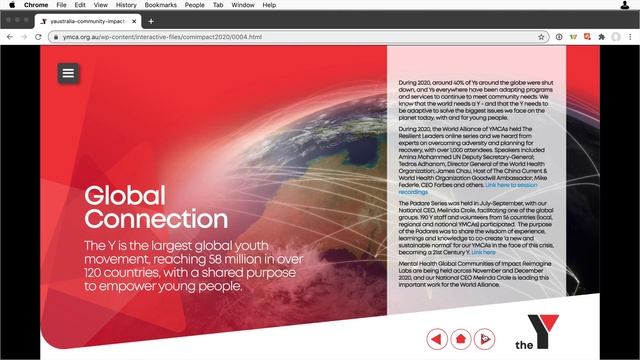Click the red extension icon
This screenshot has height=360, width=640.
(x=587, y=37)
